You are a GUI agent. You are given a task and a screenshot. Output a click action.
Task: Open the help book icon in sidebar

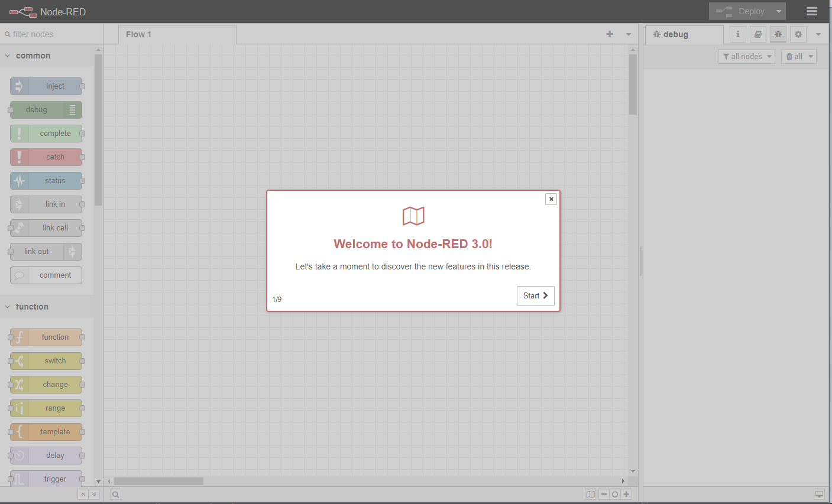tap(757, 34)
